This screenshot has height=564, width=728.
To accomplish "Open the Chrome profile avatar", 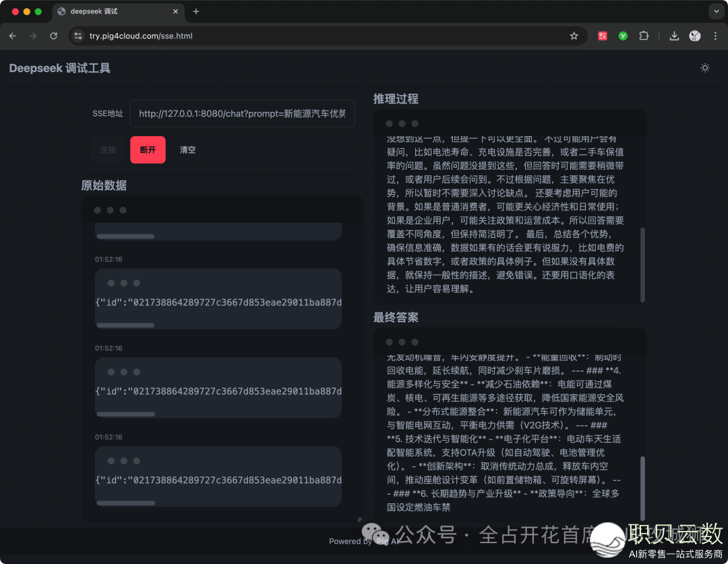I will tap(694, 36).
